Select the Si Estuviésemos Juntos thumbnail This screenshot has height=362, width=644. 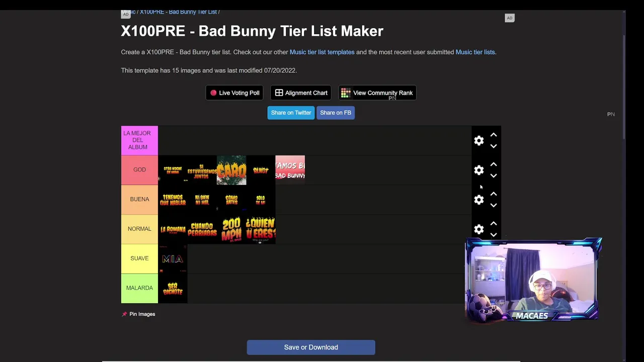(202, 170)
